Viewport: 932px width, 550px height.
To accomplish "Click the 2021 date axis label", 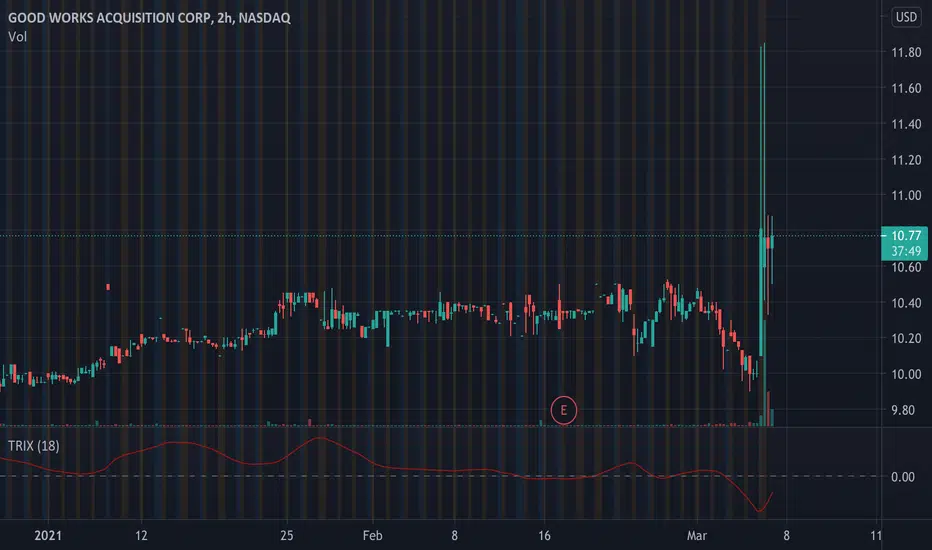I will coord(48,536).
